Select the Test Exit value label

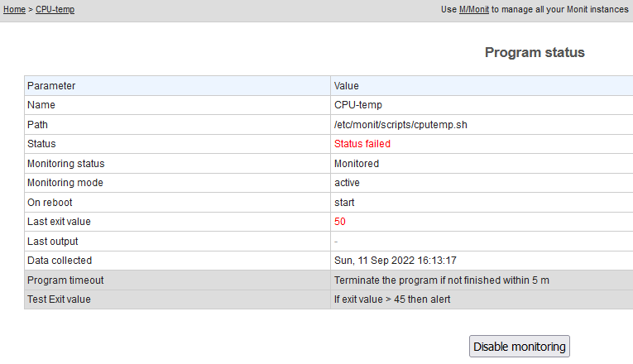[59, 299]
